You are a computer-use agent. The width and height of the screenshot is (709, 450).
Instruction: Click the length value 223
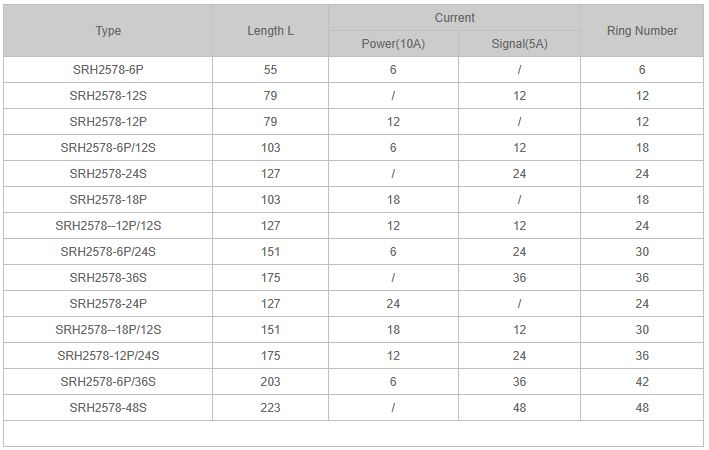(x=270, y=408)
